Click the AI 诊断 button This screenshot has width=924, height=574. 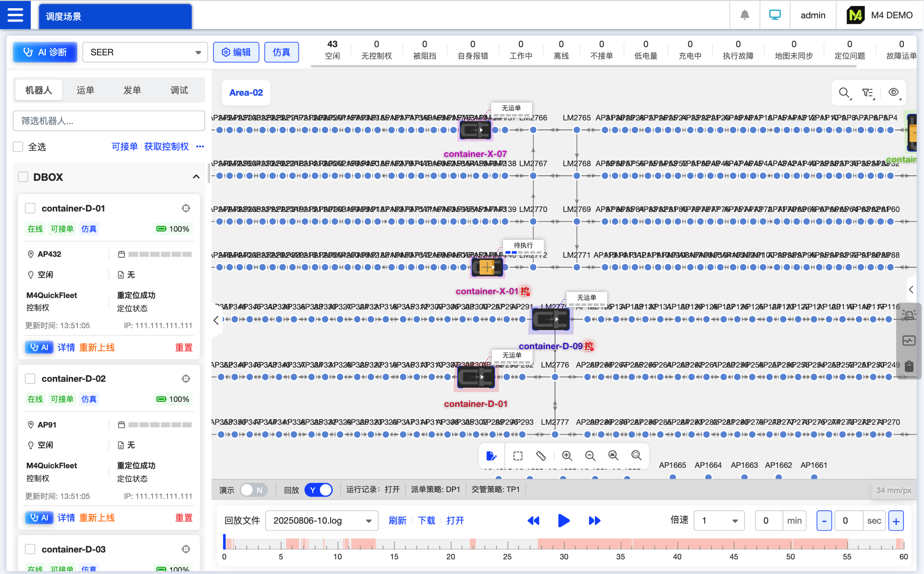[x=45, y=52]
